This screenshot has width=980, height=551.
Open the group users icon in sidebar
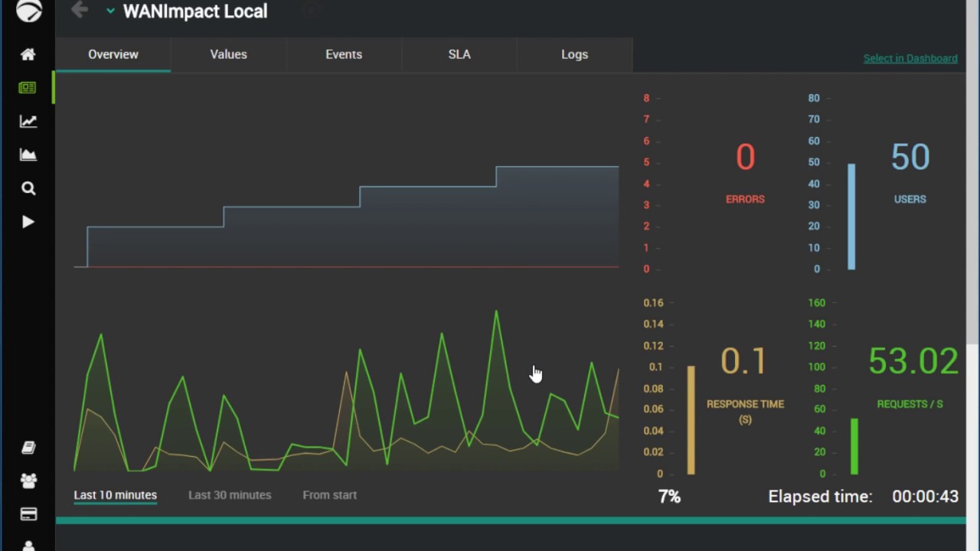(x=28, y=481)
